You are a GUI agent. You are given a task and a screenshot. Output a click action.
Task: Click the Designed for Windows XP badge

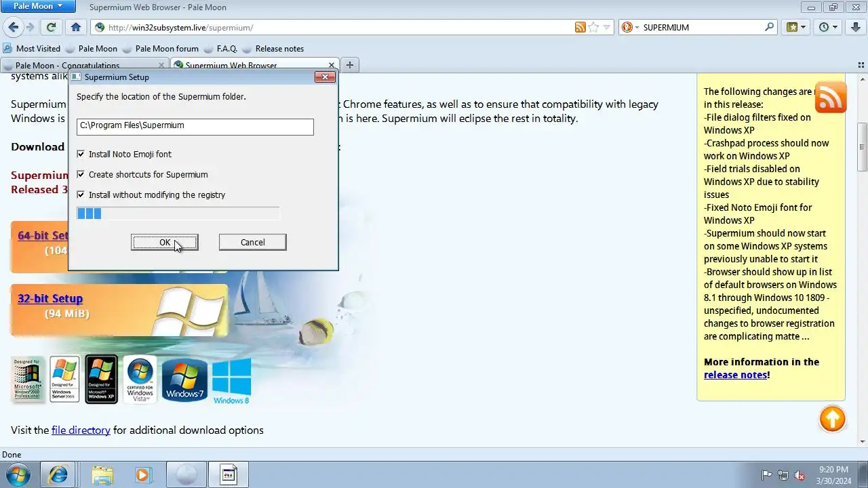coord(101,380)
